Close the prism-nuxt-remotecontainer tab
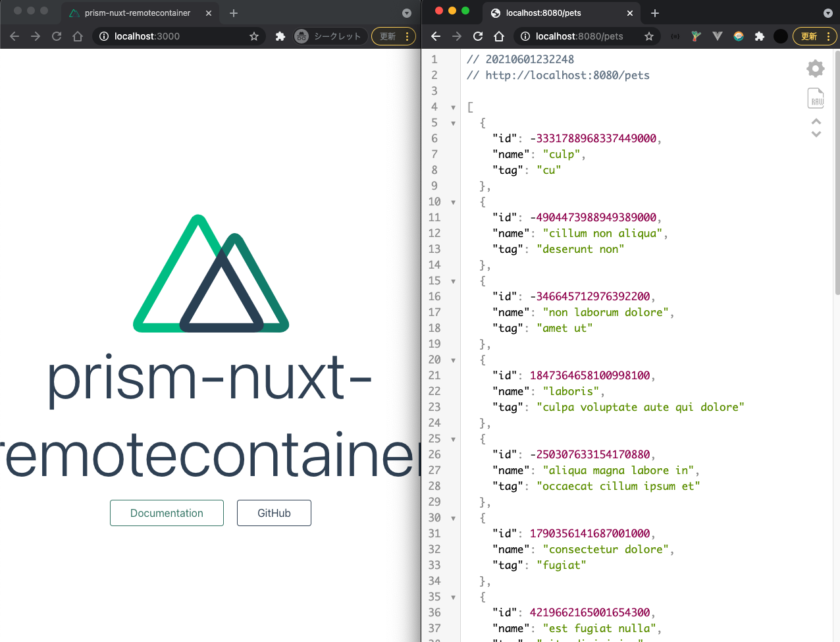This screenshot has width=840, height=642. [x=209, y=13]
